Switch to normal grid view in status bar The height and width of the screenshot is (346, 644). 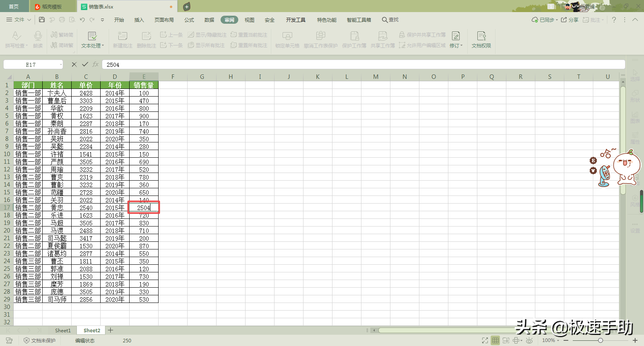[495, 340]
